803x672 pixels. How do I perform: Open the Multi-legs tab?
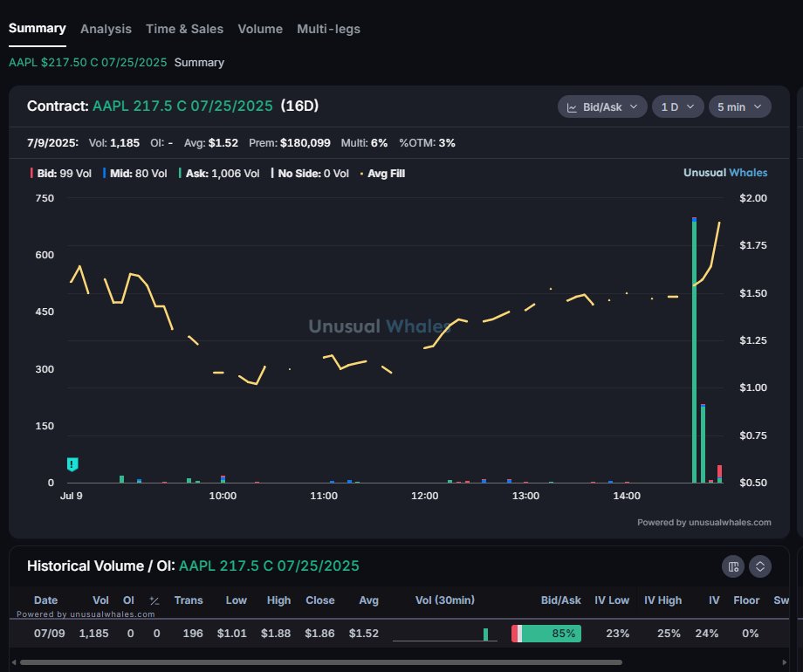click(329, 29)
